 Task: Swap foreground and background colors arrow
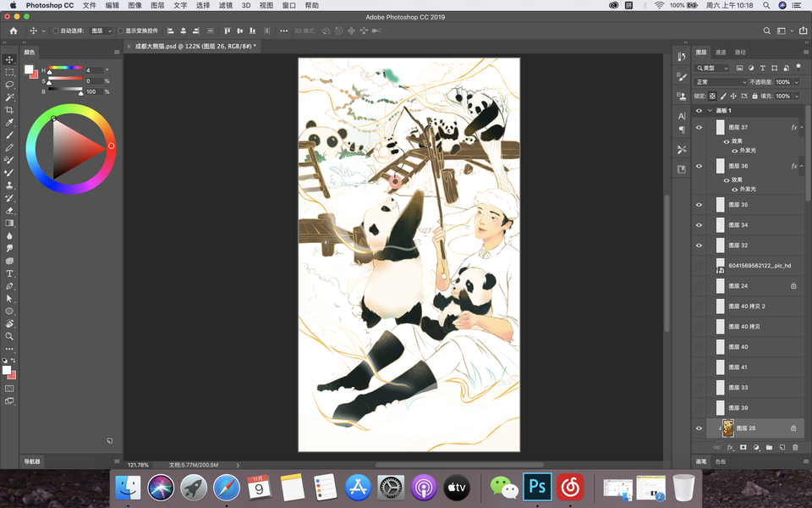tap(14, 361)
